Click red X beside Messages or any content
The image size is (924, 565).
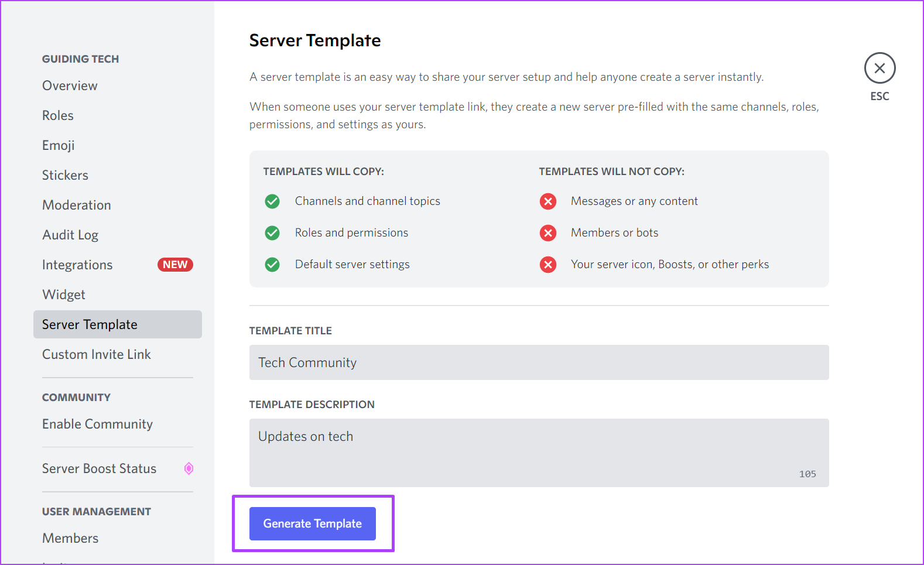[x=548, y=201]
